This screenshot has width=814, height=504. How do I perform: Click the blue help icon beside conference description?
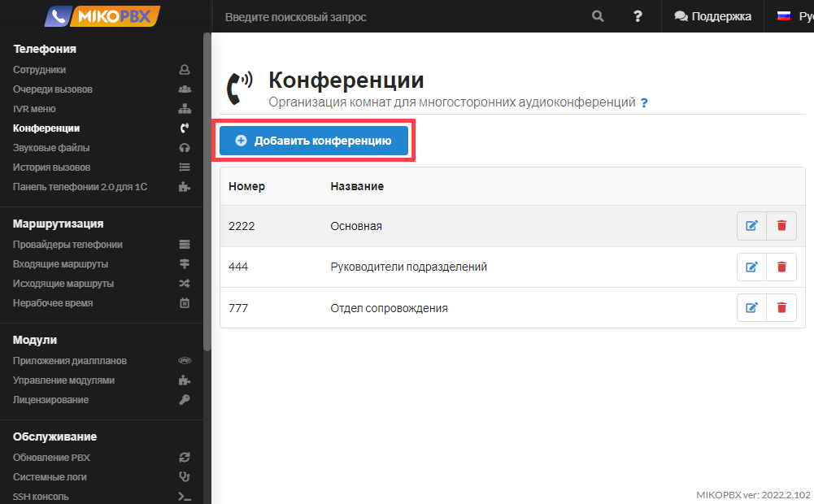[x=644, y=103]
